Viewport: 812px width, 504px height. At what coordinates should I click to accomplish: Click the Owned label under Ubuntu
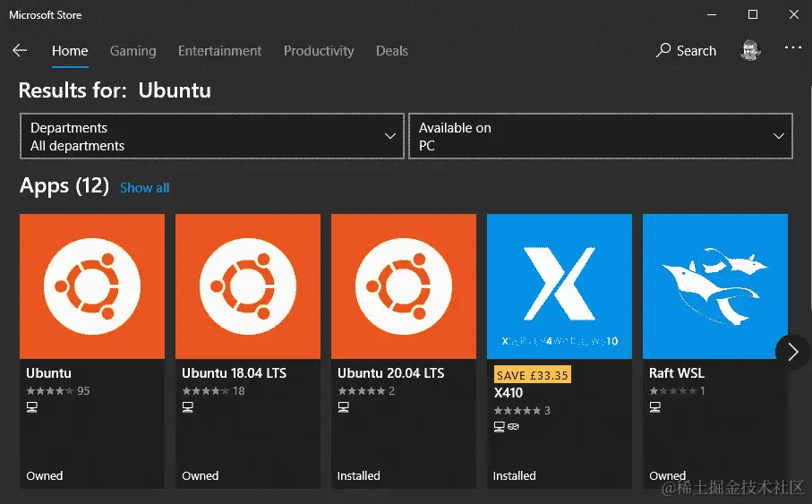45,475
